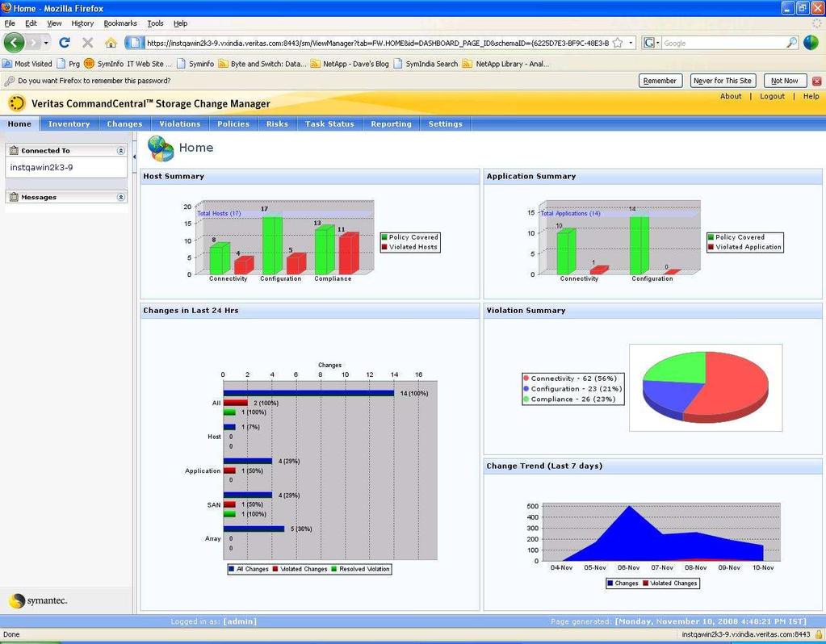Open the Byte and Switch feed bookmark
Image resolution: width=826 pixels, height=644 pixels.
point(262,64)
